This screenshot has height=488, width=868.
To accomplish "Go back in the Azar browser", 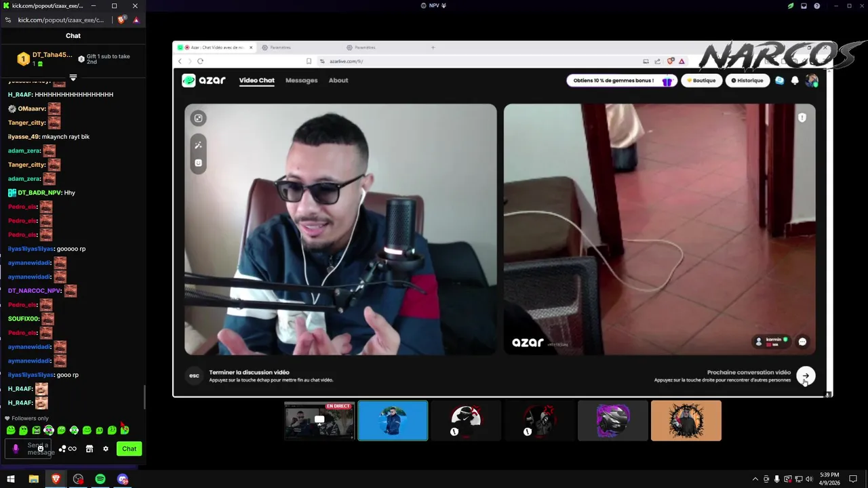I will pyautogui.click(x=180, y=61).
